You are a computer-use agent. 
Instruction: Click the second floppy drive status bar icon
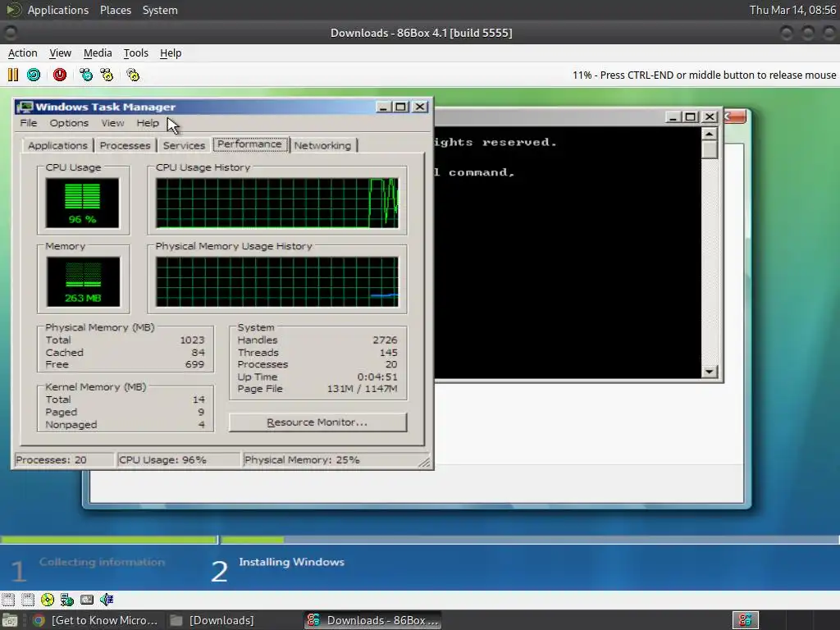(28, 600)
